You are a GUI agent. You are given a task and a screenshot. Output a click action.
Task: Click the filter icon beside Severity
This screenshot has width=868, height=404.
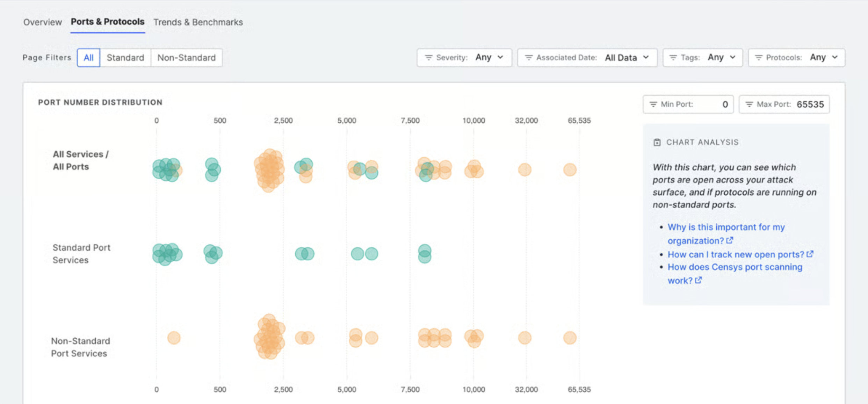coord(429,57)
